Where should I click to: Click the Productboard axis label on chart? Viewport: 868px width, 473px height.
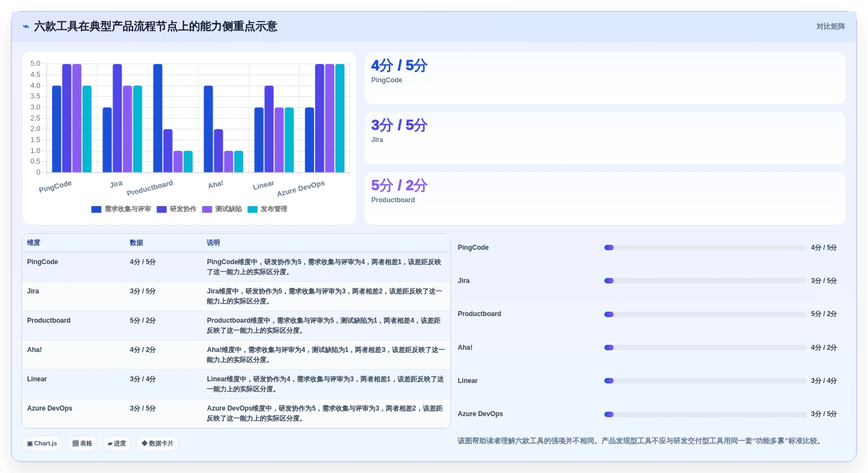pyautogui.click(x=150, y=188)
